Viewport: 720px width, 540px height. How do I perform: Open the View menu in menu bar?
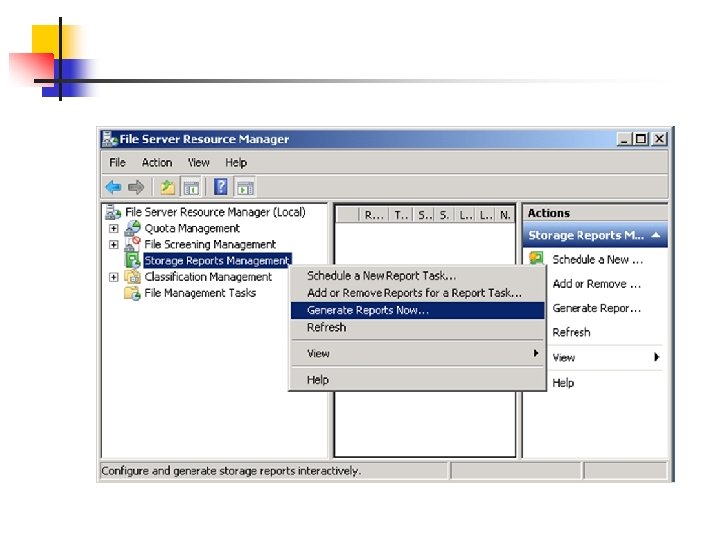[199, 163]
